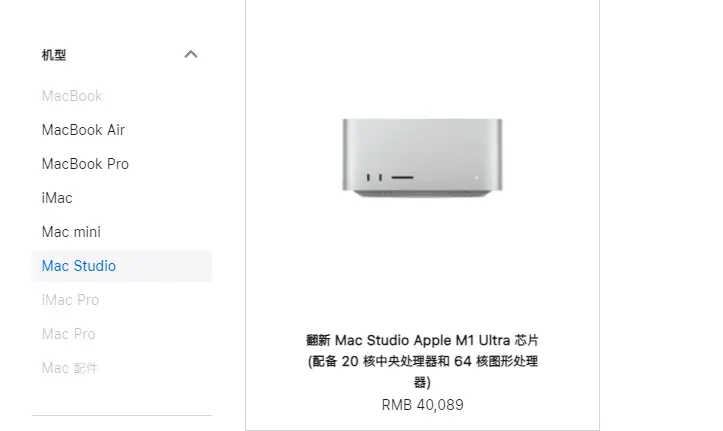Screen dimensions: 723x431
Task: Click the divider line below the model list
Action: pyautogui.click(x=122, y=415)
